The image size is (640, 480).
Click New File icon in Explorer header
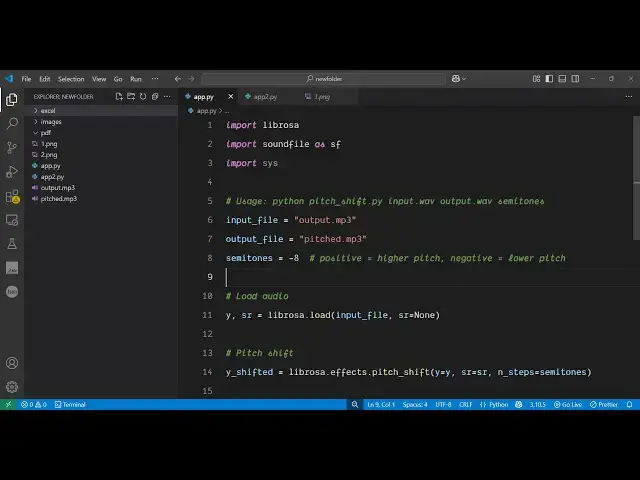click(x=119, y=96)
